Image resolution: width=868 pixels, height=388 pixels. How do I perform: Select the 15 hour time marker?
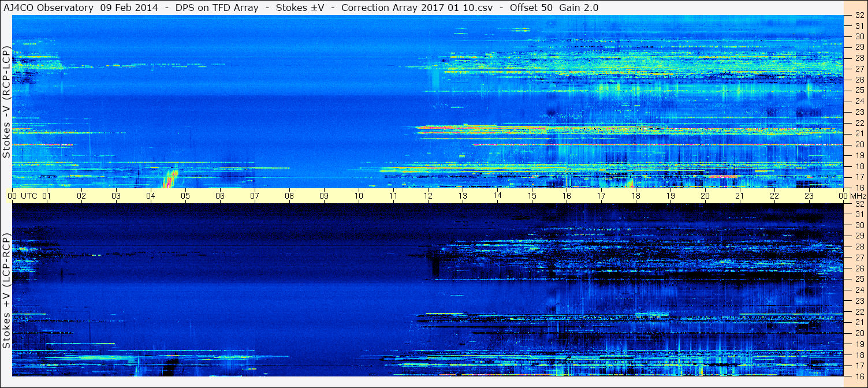tap(532, 196)
